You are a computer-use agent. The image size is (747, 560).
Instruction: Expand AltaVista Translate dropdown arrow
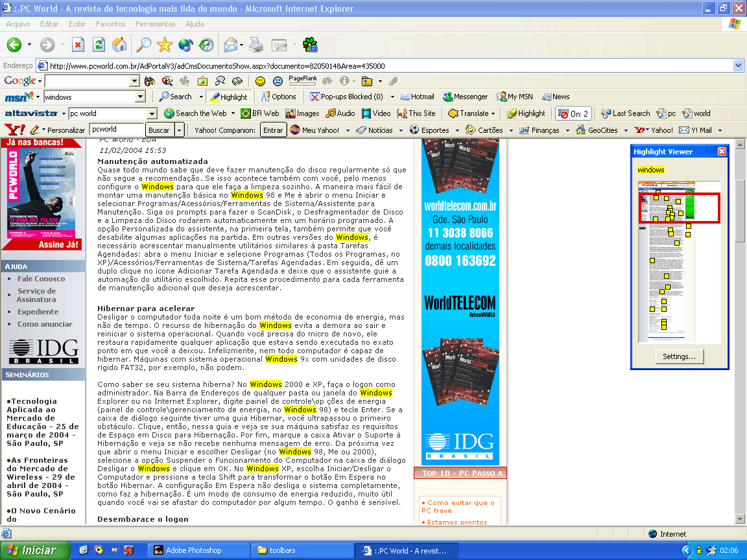(493, 113)
